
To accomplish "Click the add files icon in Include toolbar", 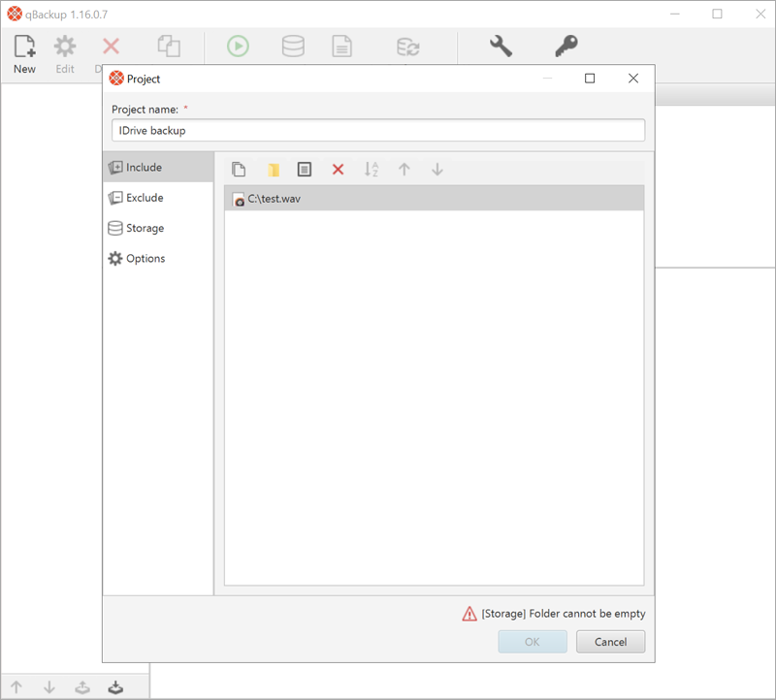I will [x=239, y=170].
